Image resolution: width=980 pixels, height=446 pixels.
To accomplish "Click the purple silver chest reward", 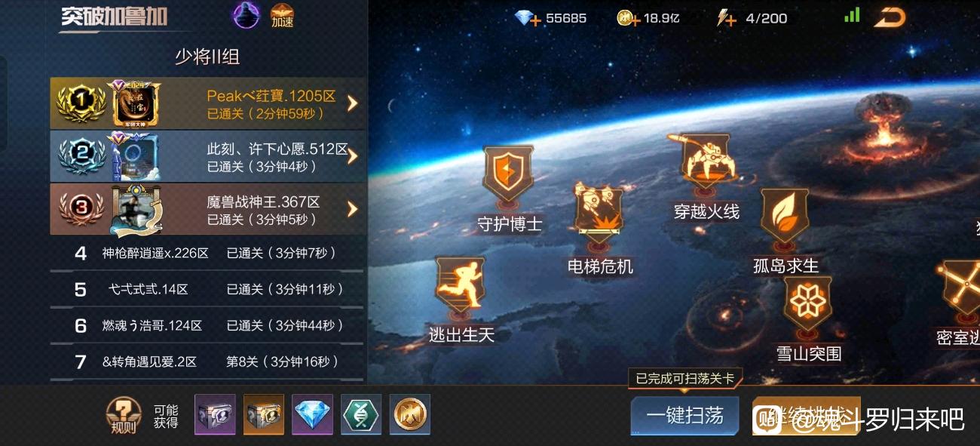I will 215,414.
